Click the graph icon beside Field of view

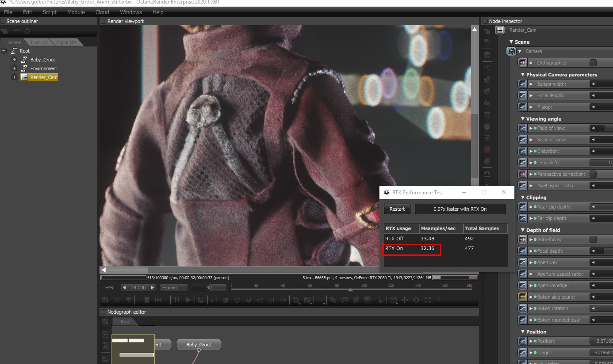click(522, 128)
